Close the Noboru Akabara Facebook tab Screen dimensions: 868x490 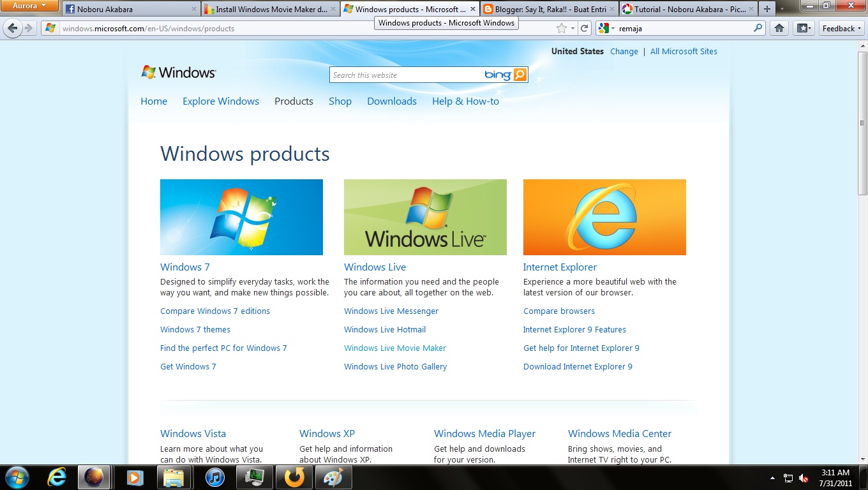194,9
